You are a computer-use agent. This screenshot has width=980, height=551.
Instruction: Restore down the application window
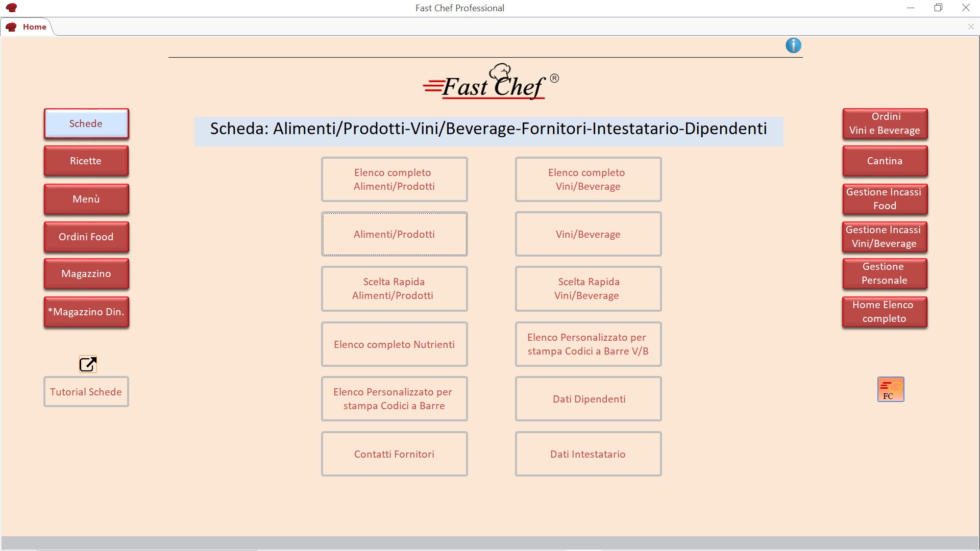[938, 8]
